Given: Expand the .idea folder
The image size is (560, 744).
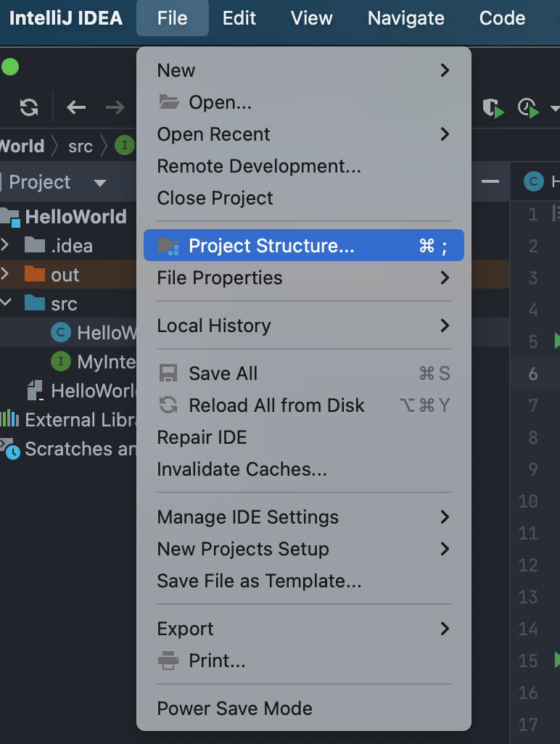Looking at the screenshot, I should pyautogui.click(x=5, y=245).
